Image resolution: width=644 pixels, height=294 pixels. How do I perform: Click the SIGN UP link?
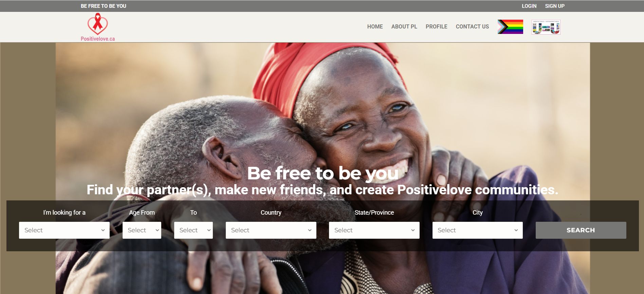coord(555,6)
